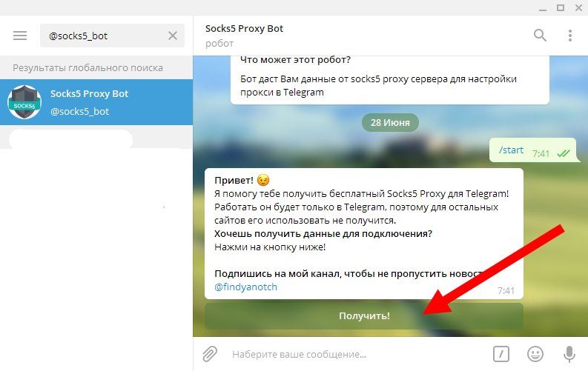
Task: Maximize the Telegram window
Action: click(x=561, y=7)
